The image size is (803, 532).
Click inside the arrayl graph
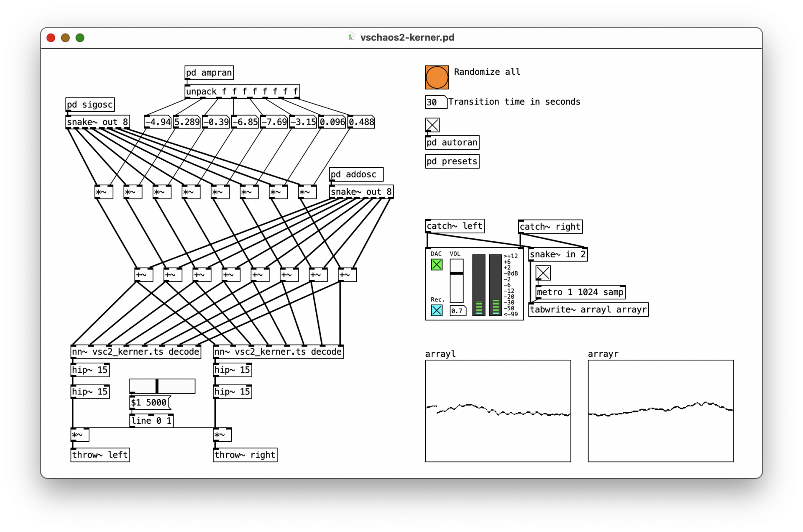[x=498, y=411]
